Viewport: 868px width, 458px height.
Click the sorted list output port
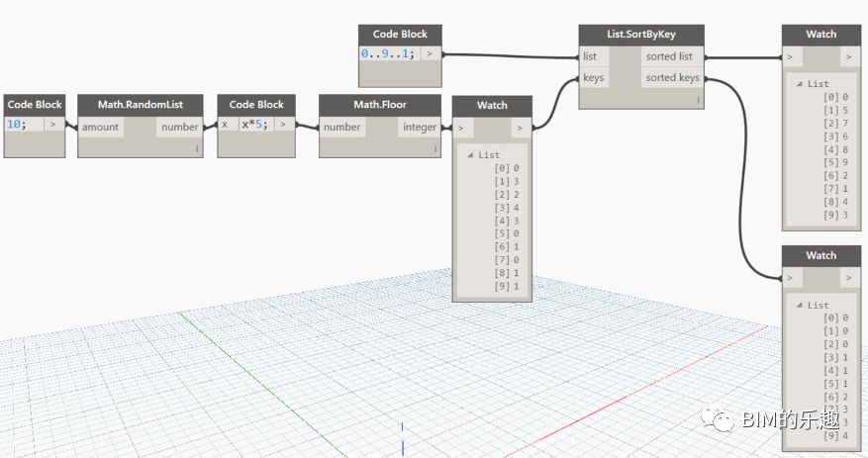672,56
